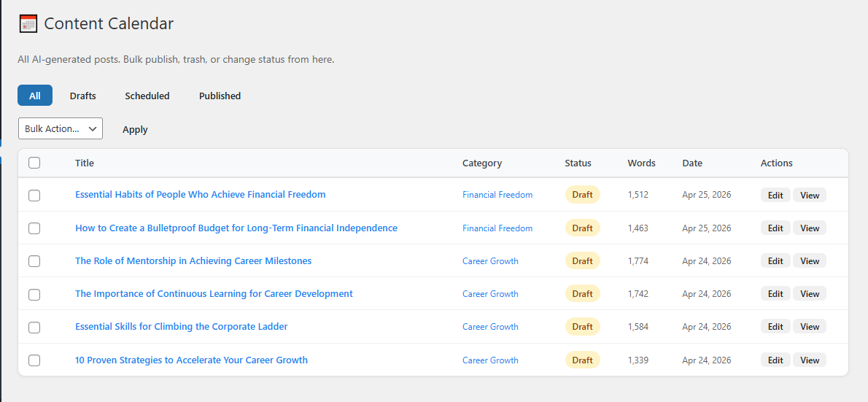Apply the selected bulk action

pos(135,130)
